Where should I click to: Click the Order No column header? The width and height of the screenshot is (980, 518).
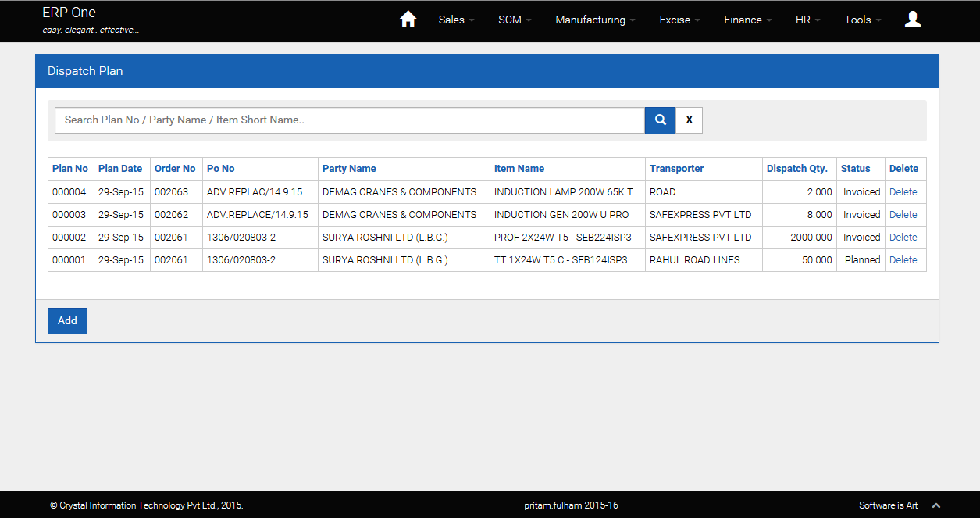point(175,169)
